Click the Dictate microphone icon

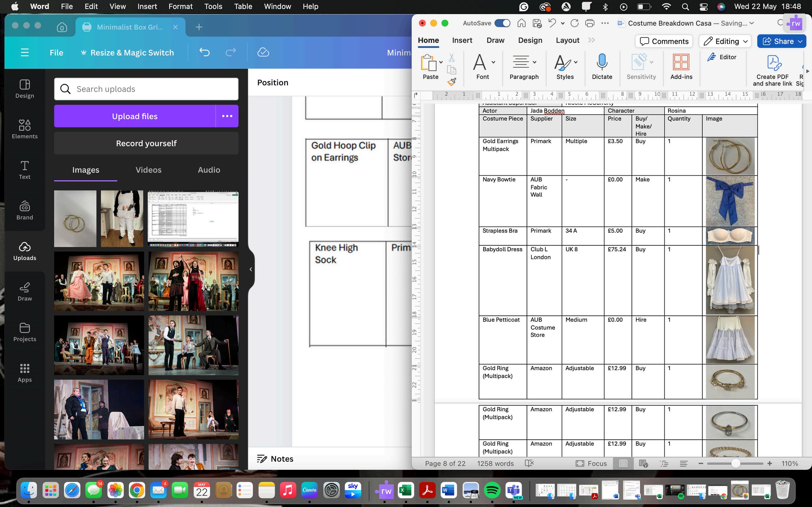(x=602, y=63)
